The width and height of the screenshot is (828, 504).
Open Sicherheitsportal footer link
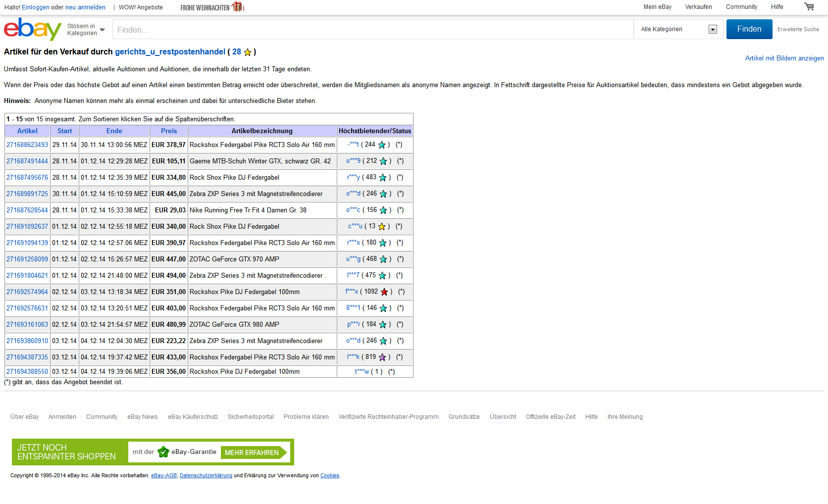(x=251, y=417)
